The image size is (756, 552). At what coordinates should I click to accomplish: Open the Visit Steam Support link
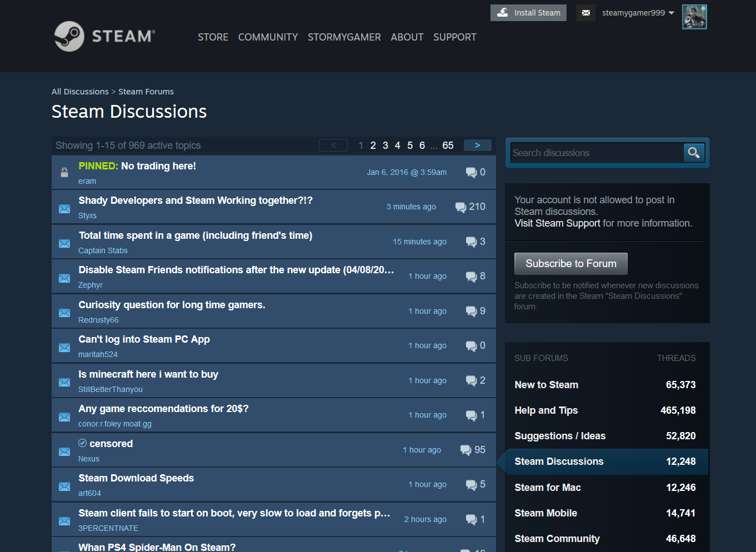click(x=557, y=223)
